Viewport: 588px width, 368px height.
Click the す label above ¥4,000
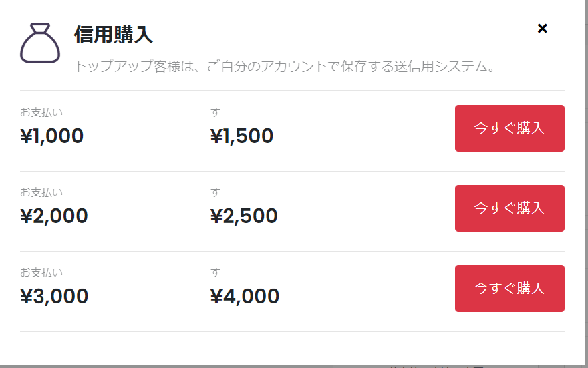coord(215,272)
